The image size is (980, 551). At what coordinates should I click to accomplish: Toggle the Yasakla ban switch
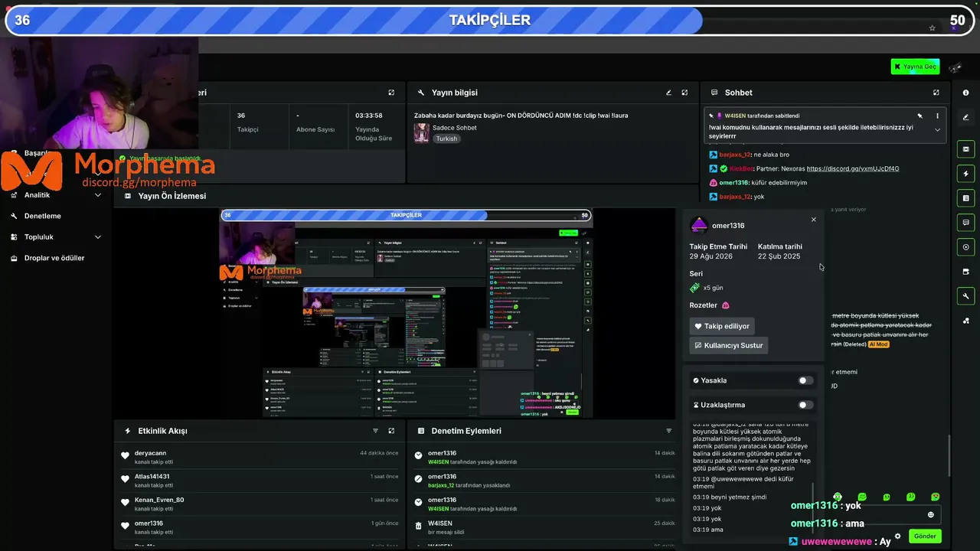point(805,380)
